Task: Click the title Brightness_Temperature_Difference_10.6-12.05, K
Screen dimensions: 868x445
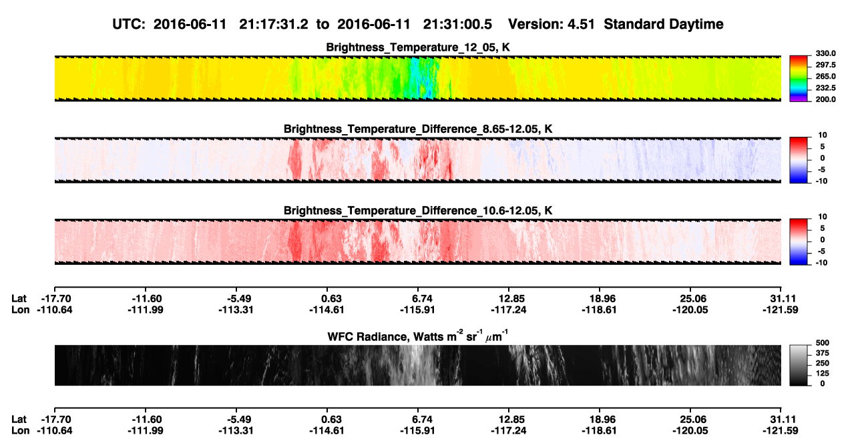Action: [418, 211]
